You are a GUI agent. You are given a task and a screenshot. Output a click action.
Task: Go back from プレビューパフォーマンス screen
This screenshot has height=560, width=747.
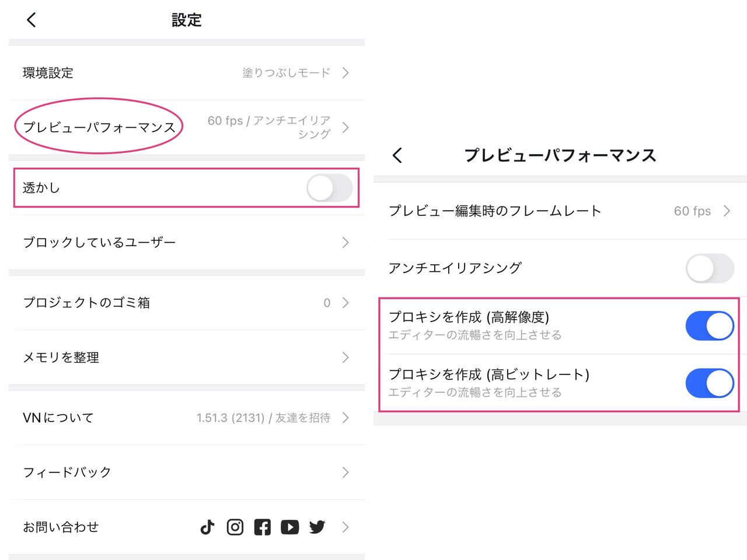(x=397, y=155)
